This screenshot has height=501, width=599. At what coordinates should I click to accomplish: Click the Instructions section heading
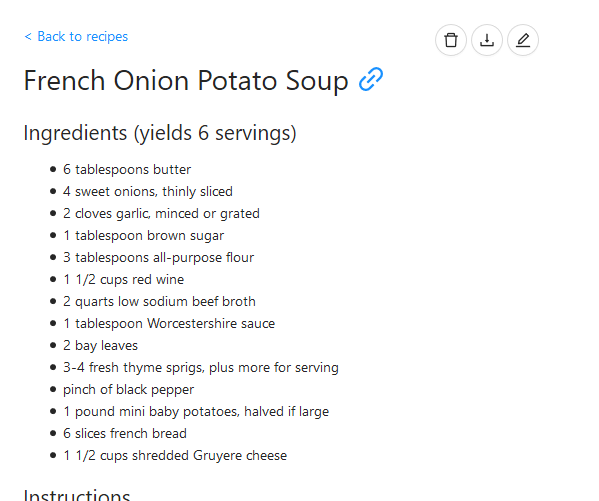tap(77, 495)
